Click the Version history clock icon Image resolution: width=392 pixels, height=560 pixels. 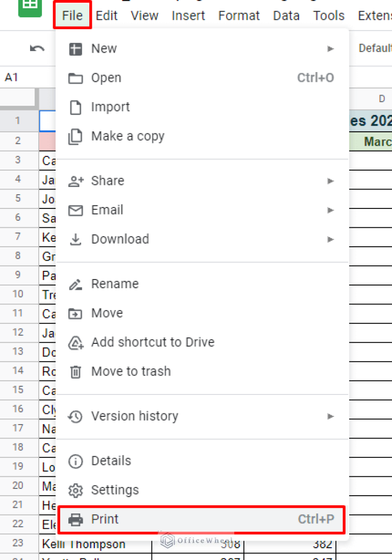tap(76, 416)
